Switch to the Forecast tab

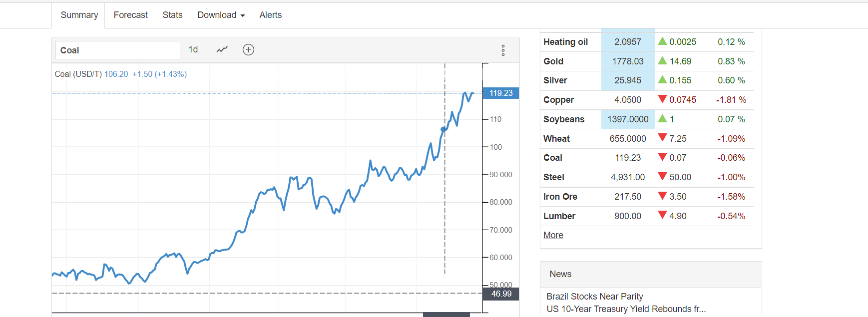pos(130,15)
